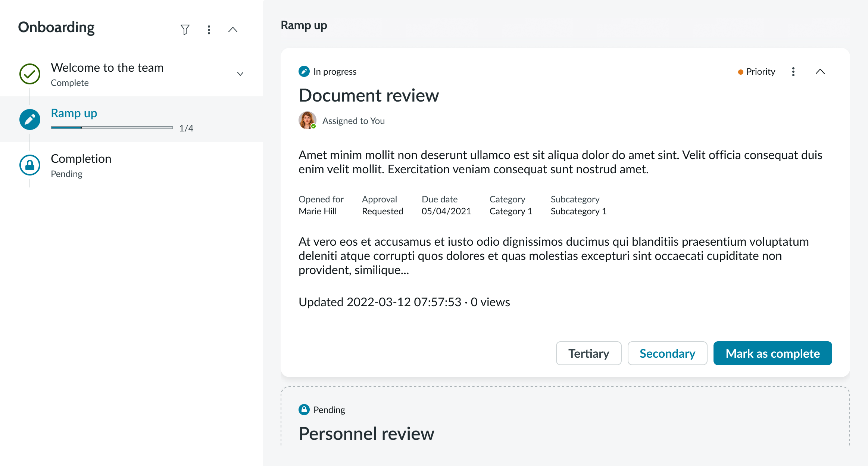Click Mark as complete button
This screenshot has width=868, height=466.
(772, 353)
